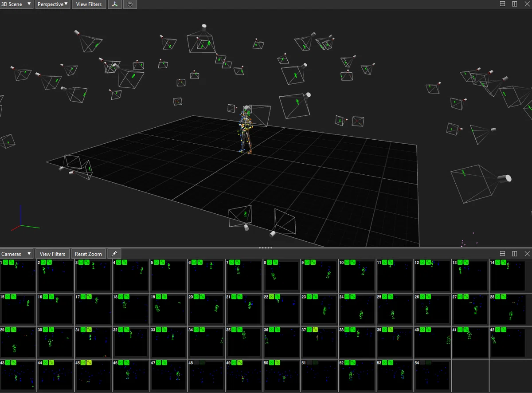Split the 3D Scene pane into horizontal rows
The width and height of the screenshot is (532, 393).
coord(502,4)
